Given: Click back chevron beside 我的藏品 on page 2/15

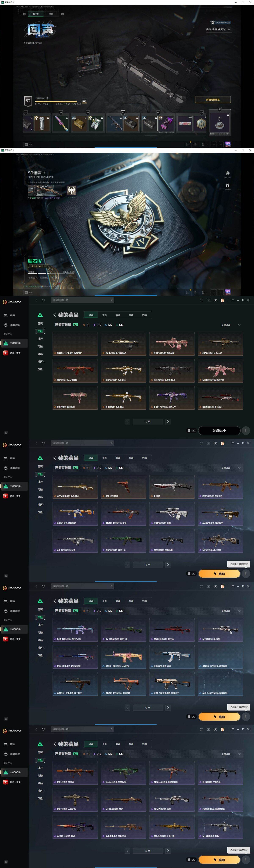Looking at the screenshot, I should pyautogui.click(x=54, y=458).
